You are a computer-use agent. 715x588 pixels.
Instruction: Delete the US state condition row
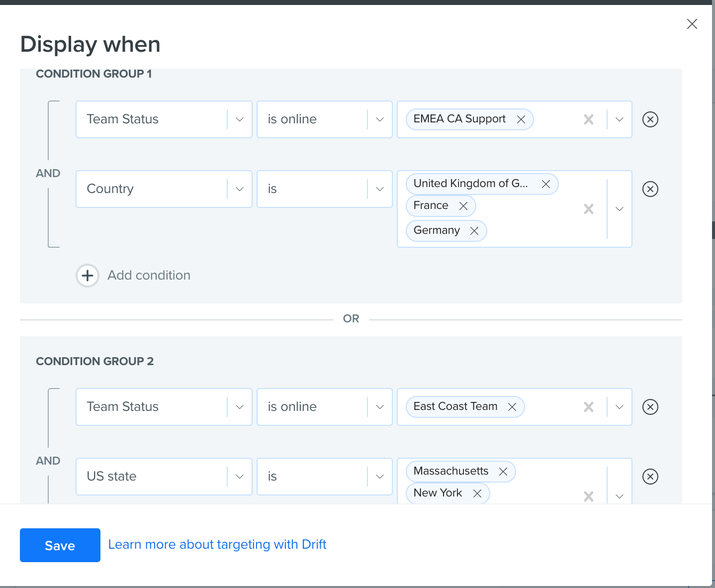650,477
